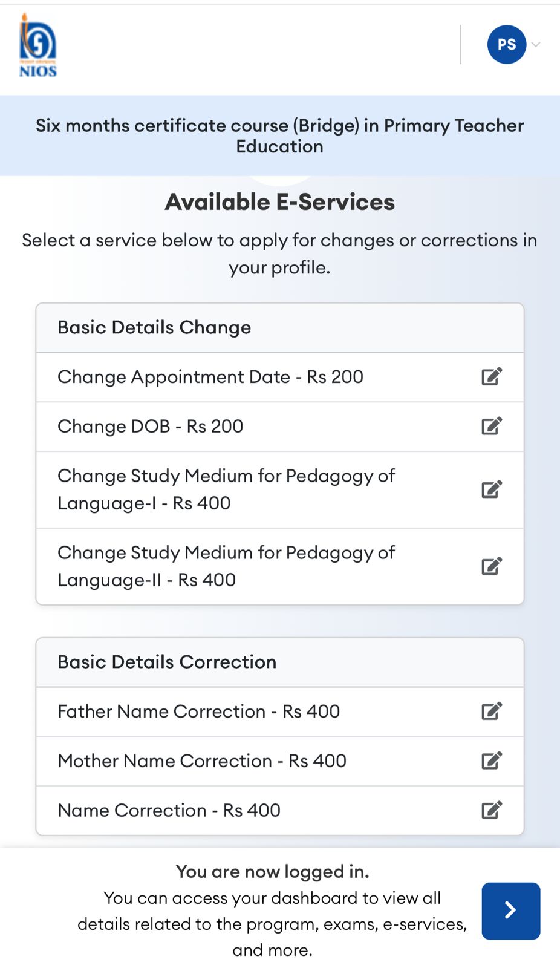
Task: Open the PS profile avatar
Action: 506,44
